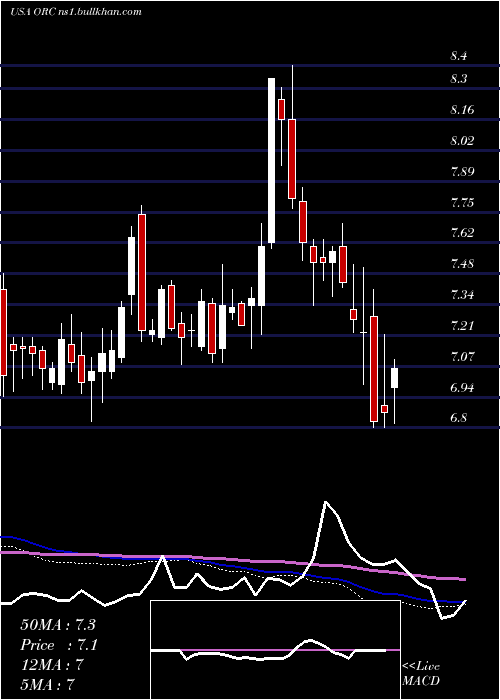The image size is (500, 700).
Task: Click the MACD inset chart box
Action: pyautogui.click(x=275, y=650)
